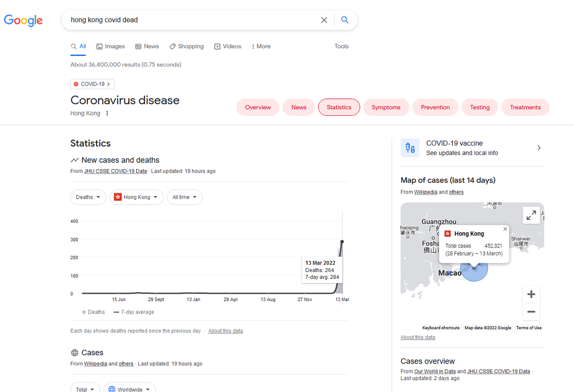
Task: Open Wikipedia link under Map of cases
Action: coord(426,192)
